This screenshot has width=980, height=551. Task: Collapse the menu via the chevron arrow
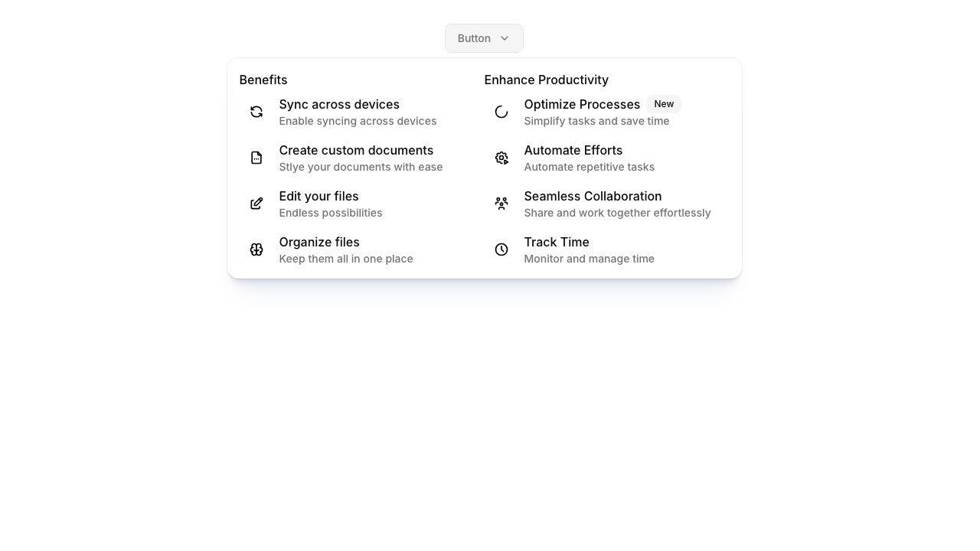[505, 38]
